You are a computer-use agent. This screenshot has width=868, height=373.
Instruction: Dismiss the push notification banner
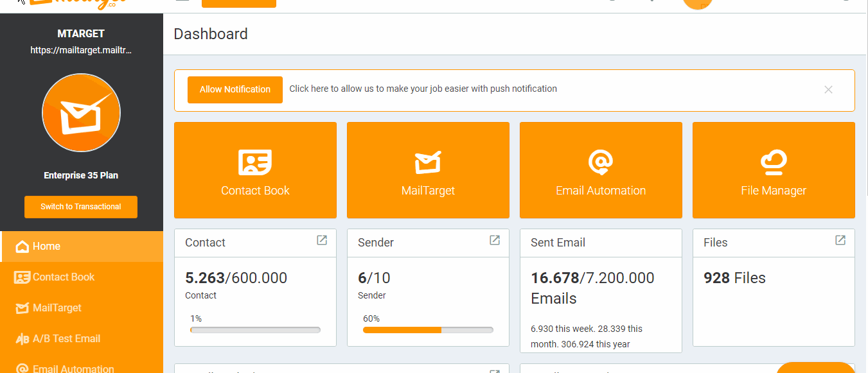click(x=828, y=90)
